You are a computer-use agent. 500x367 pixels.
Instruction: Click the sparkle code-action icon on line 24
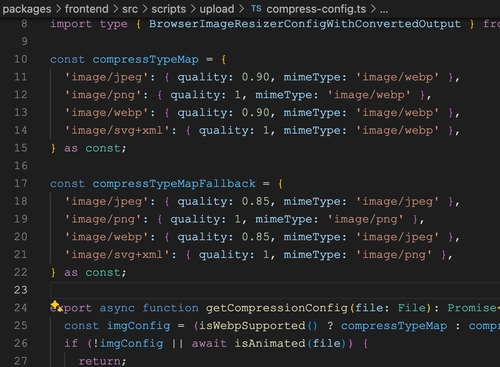56,306
